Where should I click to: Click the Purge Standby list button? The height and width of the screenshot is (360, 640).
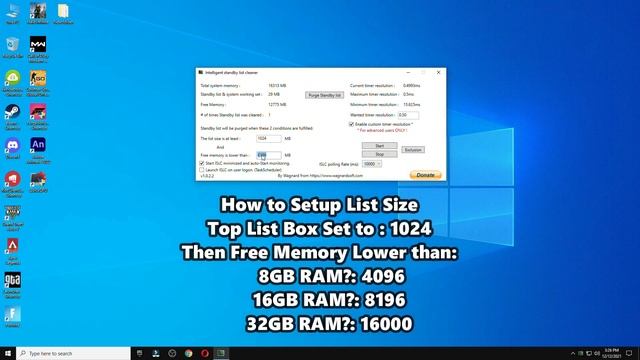(324, 95)
